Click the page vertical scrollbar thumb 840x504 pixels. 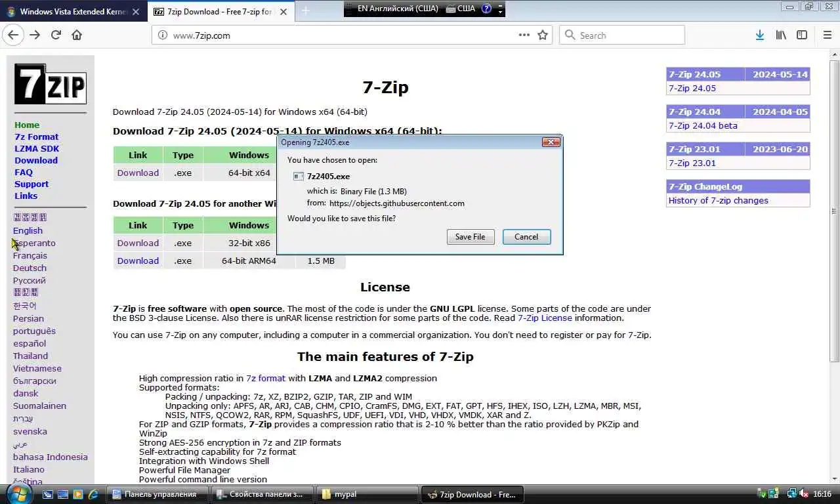(835, 211)
